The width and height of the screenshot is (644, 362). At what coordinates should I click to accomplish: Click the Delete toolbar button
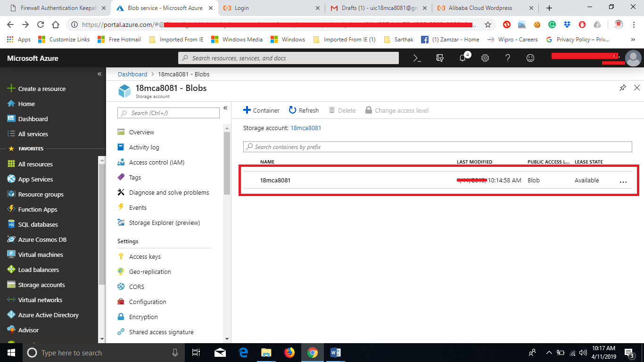[x=342, y=110]
